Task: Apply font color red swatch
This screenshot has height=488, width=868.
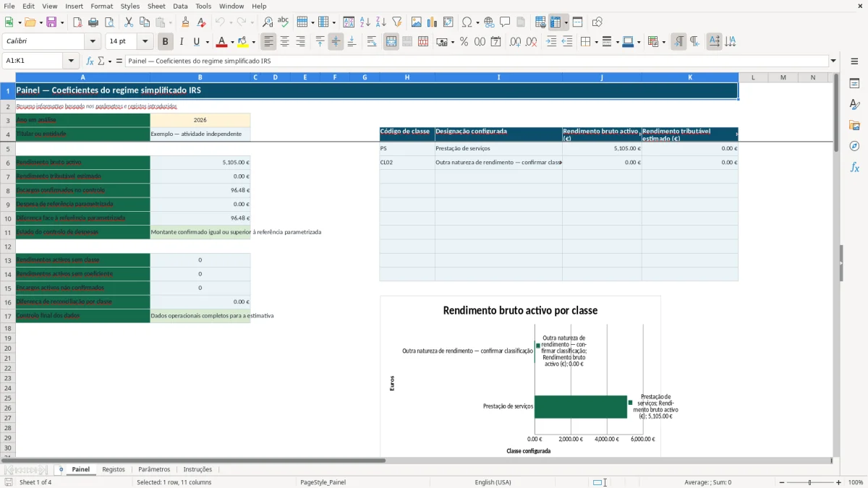Action: [x=222, y=42]
